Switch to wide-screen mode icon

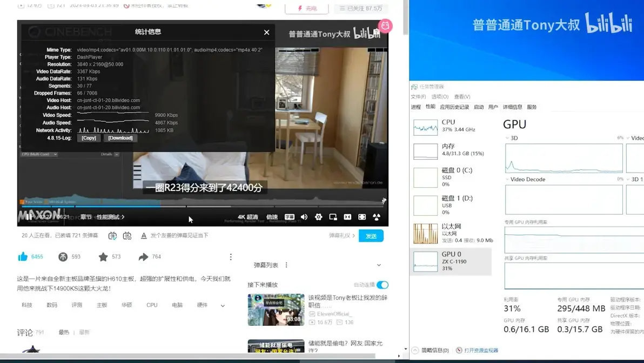point(347,217)
